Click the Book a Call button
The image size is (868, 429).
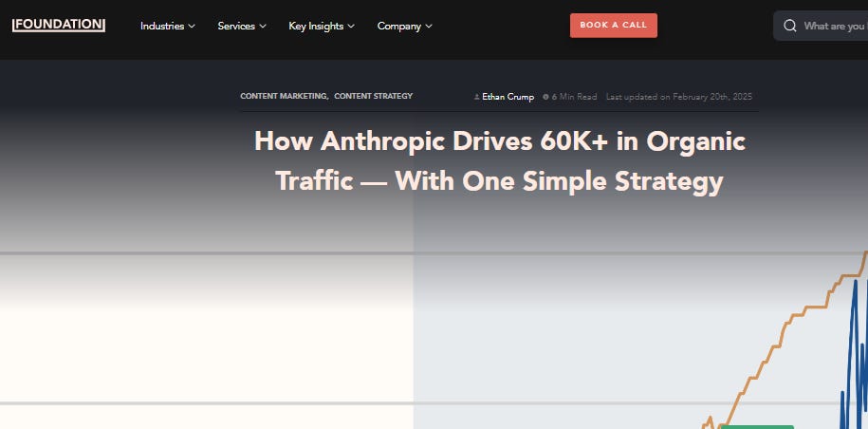614,26
